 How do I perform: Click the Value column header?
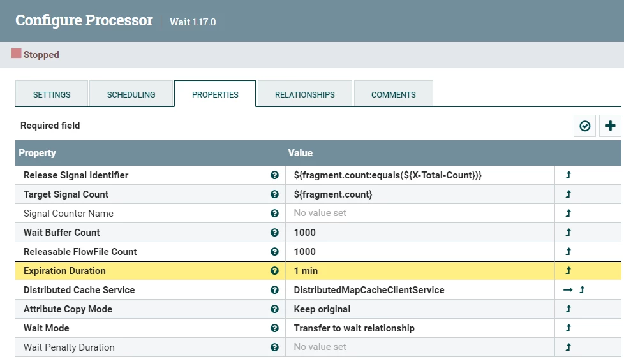coord(301,153)
